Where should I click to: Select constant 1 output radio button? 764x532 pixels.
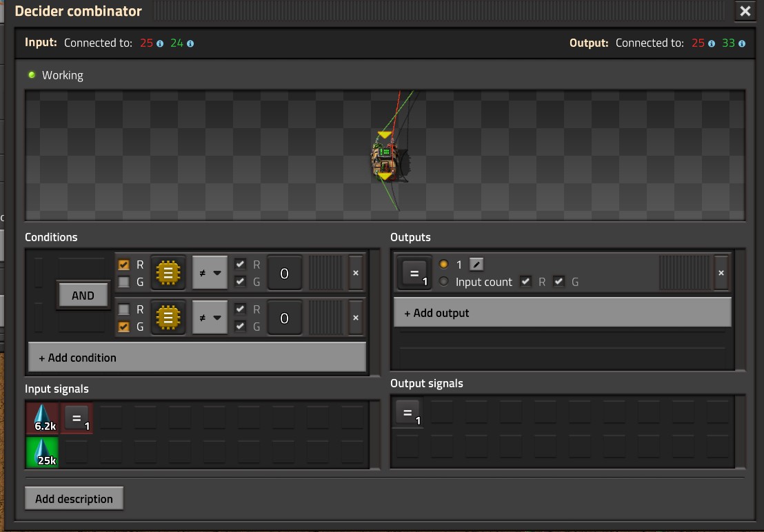pos(443,265)
